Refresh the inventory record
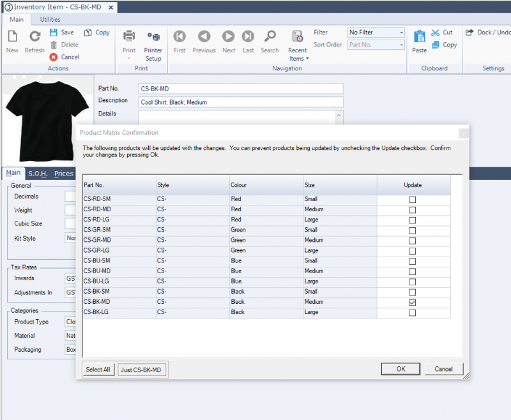Viewport: 511px width, 420px height. pos(34,40)
